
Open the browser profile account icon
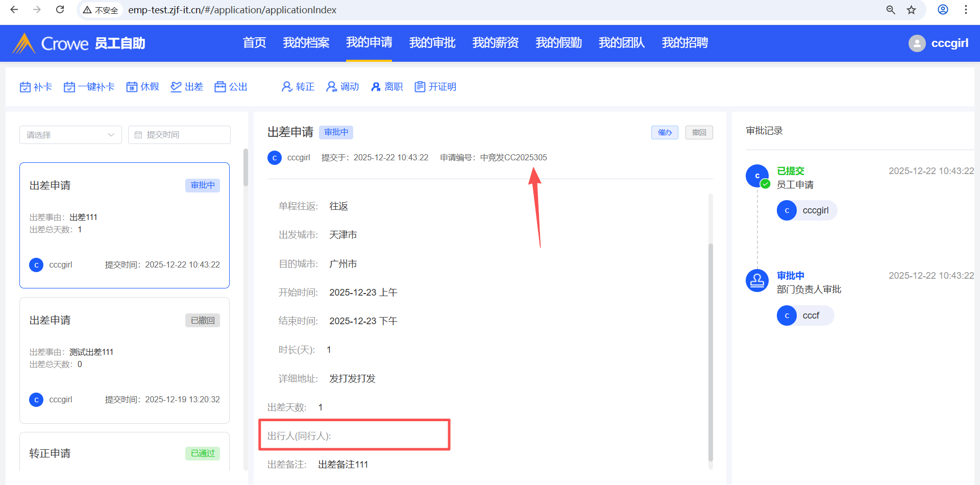click(x=943, y=10)
